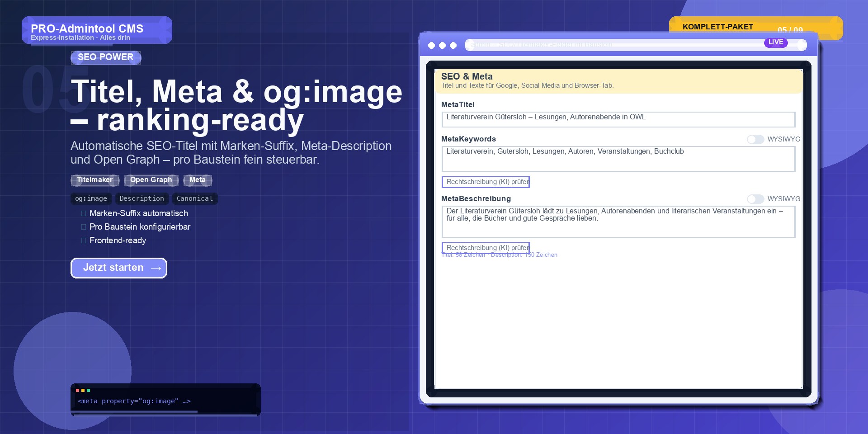Select the Meta tag chip
This screenshot has height=434, width=868.
(x=198, y=180)
